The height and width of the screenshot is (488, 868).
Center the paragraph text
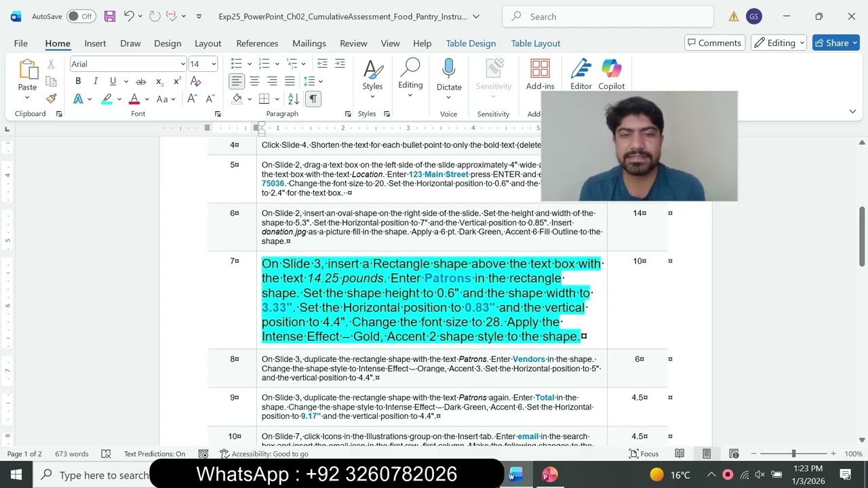[x=254, y=81]
